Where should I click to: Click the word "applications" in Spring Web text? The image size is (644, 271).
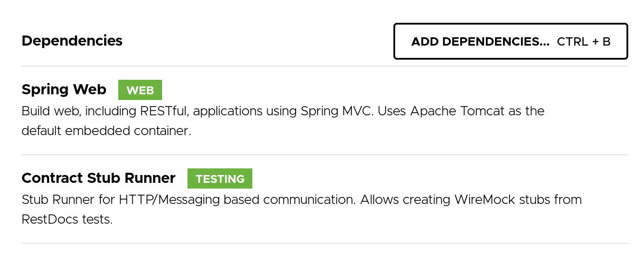coord(227,111)
